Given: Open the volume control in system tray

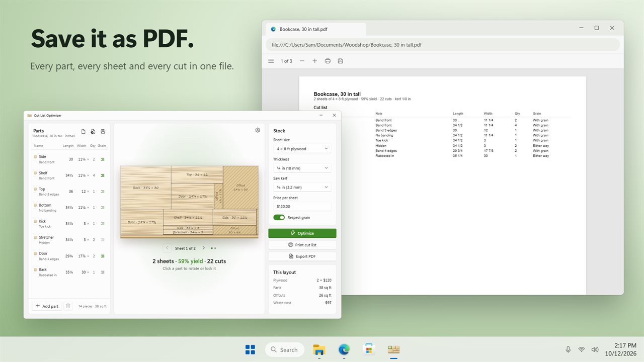Looking at the screenshot, I should pyautogui.click(x=595, y=349).
